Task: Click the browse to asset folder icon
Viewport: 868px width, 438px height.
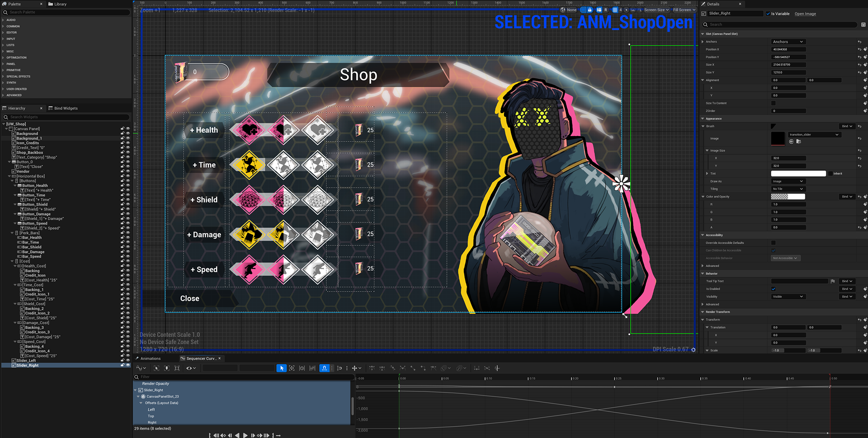Action: click(x=799, y=141)
